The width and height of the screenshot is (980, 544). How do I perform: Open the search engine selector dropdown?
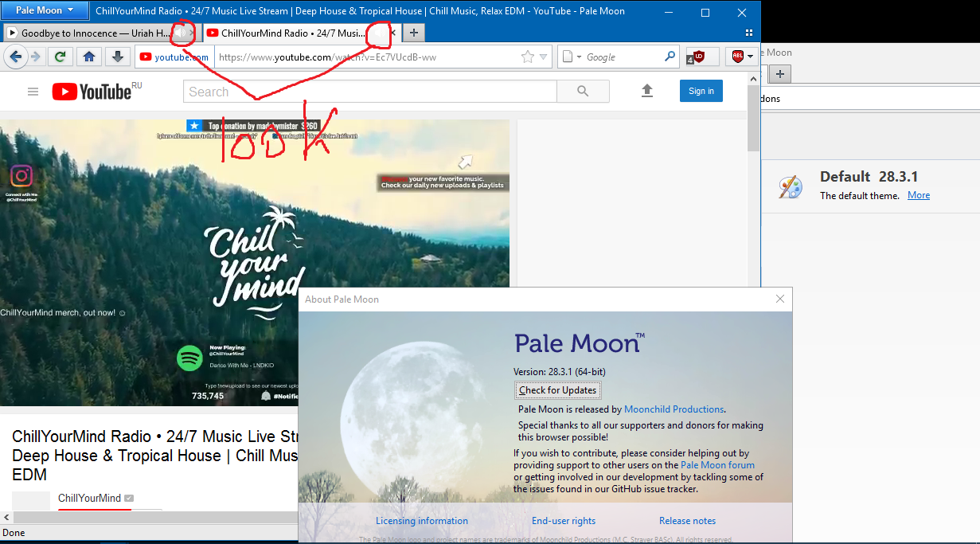(x=572, y=57)
